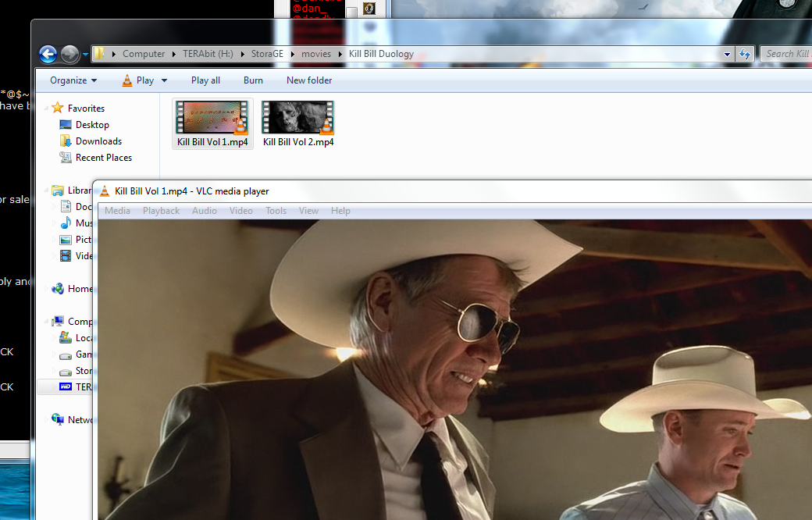812x520 pixels.
Task: Click the Music library note icon
Action: click(x=66, y=223)
